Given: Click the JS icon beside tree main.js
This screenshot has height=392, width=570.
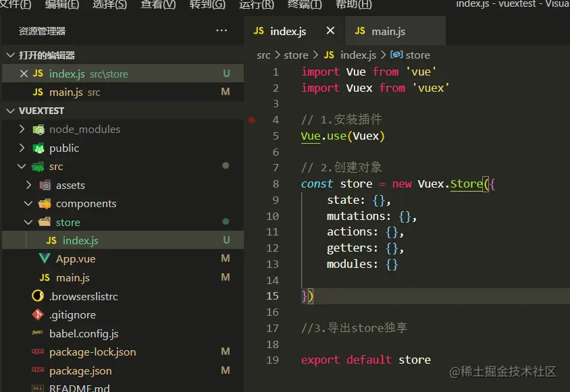Looking at the screenshot, I should pos(45,277).
